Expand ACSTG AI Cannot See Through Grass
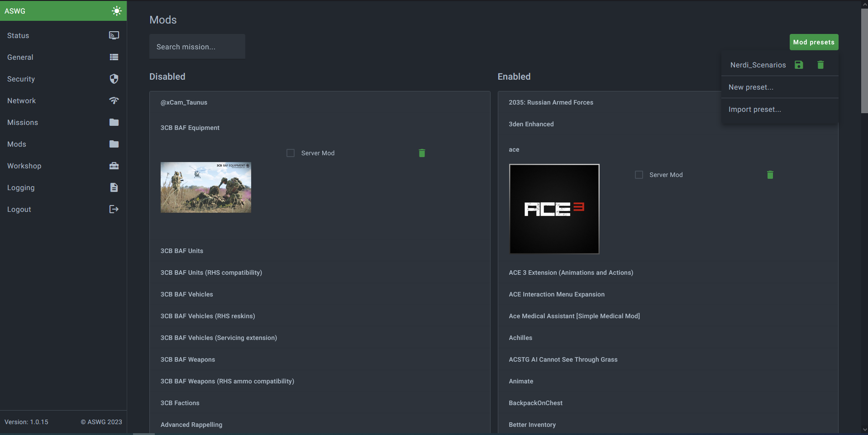This screenshot has width=868, height=435. click(x=668, y=359)
